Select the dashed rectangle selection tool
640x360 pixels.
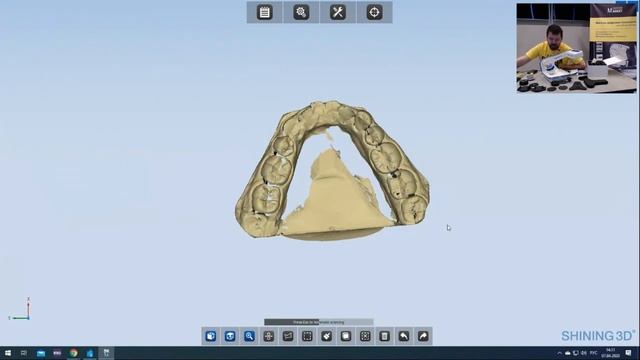tap(307, 336)
